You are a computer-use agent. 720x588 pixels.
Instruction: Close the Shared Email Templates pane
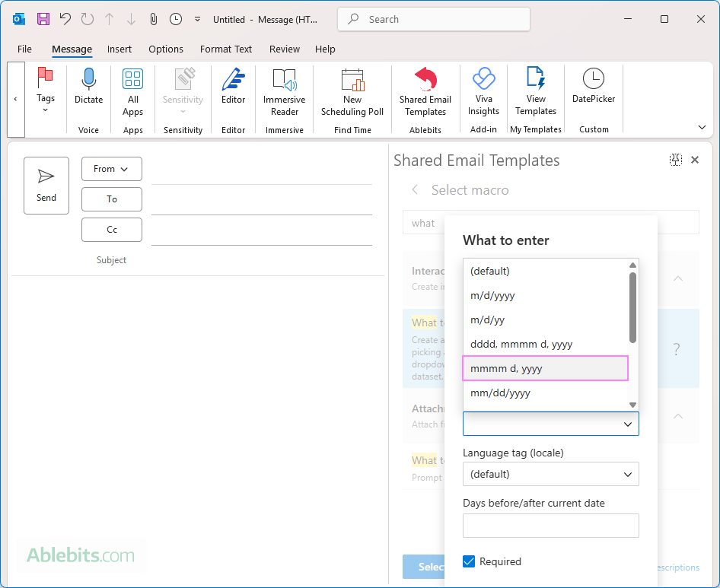coord(695,160)
